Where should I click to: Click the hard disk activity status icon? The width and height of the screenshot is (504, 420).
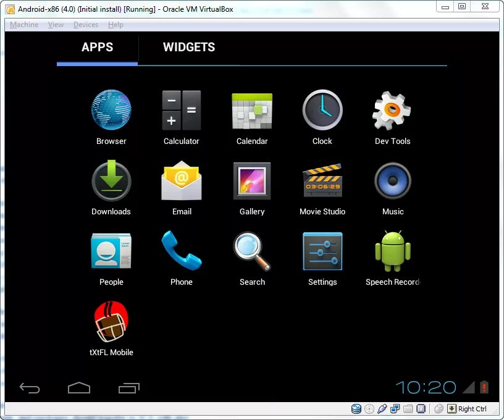click(356, 409)
